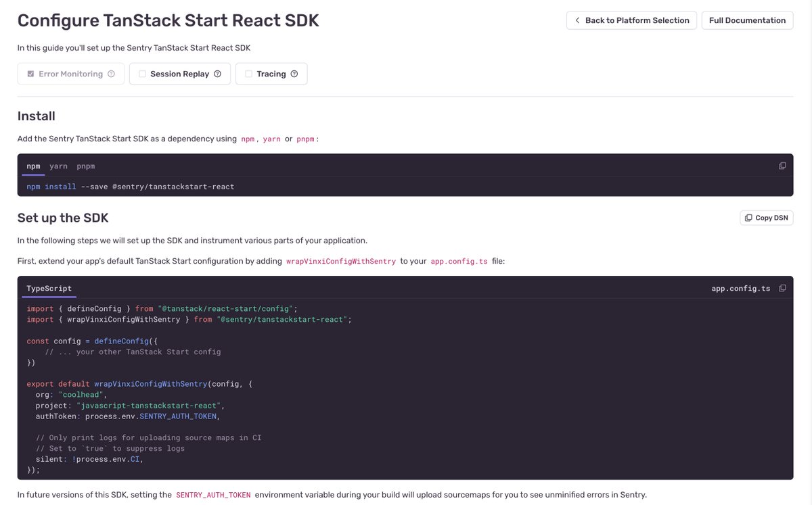Open the Full Documentation link

coord(747,20)
